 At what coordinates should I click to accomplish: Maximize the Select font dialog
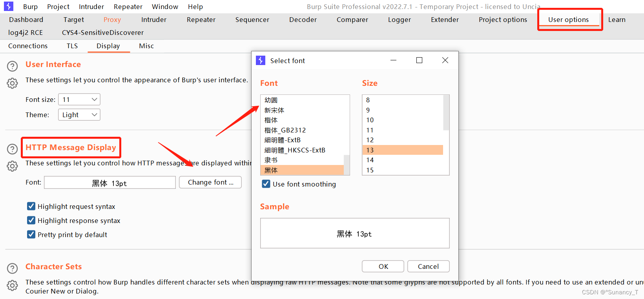(419, 60)
